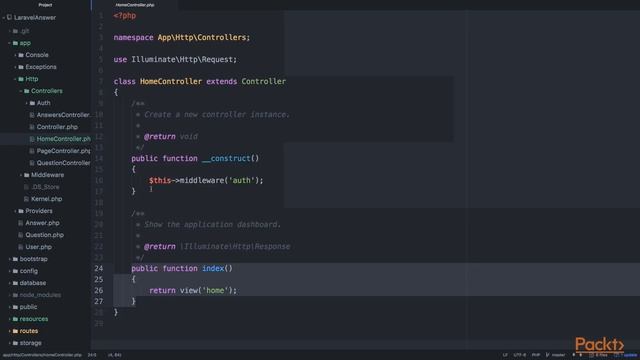Open Answer.php in the tree
Screen dimensions: 640x360
[x=42, y=223]
